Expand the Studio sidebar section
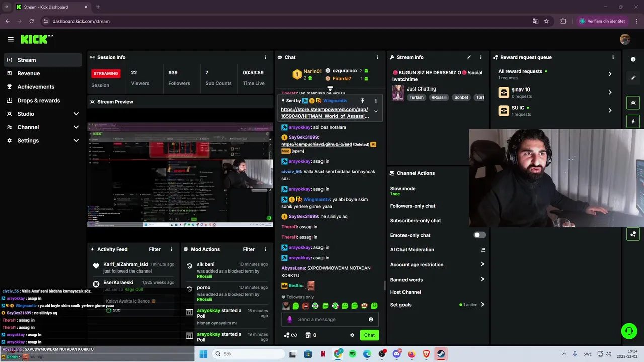Viewport: 644px width, 362px height. pos(76,114)
